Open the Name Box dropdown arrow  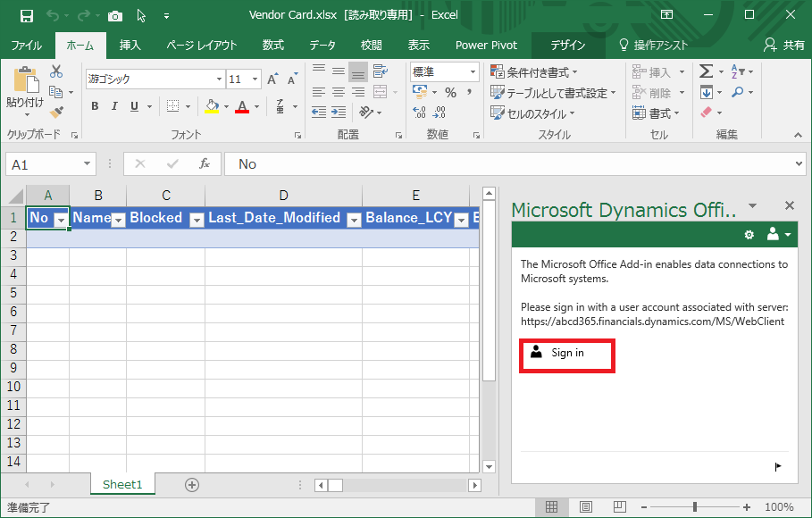(x=87, y=164)
